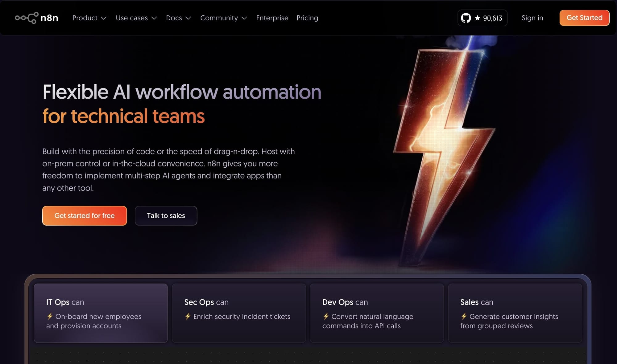Screen dimensions: 617x364
Task: Click the Talk to sales button
Action: [x=166, y=216]
